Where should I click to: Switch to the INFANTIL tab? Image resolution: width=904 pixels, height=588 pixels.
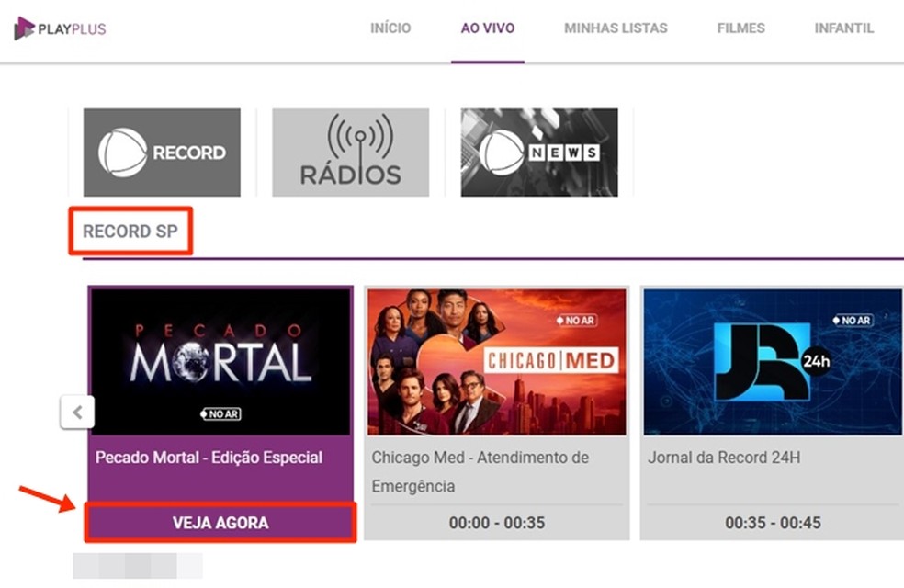click(x=844, y=28)
